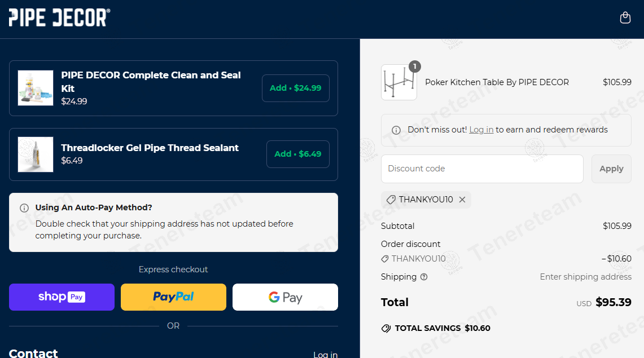Follow the Log in link for rewards
The width and height of the screenshot is (644, 358).
coord(481,130)
